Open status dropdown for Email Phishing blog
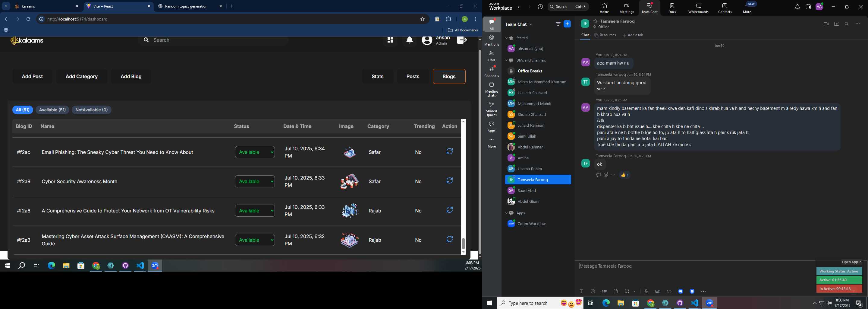Image resolution: width=868 pixels, height=309 pixels. click(x=255, y=152)
